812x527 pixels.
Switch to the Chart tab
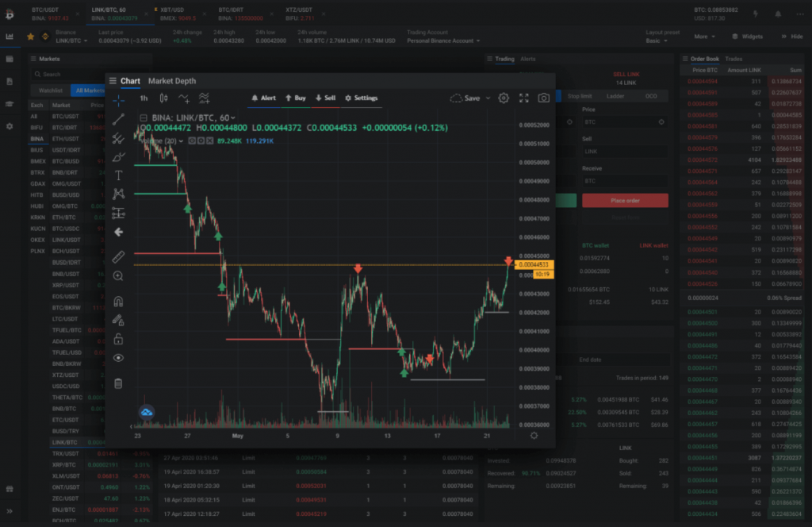(x=130, y=81)
